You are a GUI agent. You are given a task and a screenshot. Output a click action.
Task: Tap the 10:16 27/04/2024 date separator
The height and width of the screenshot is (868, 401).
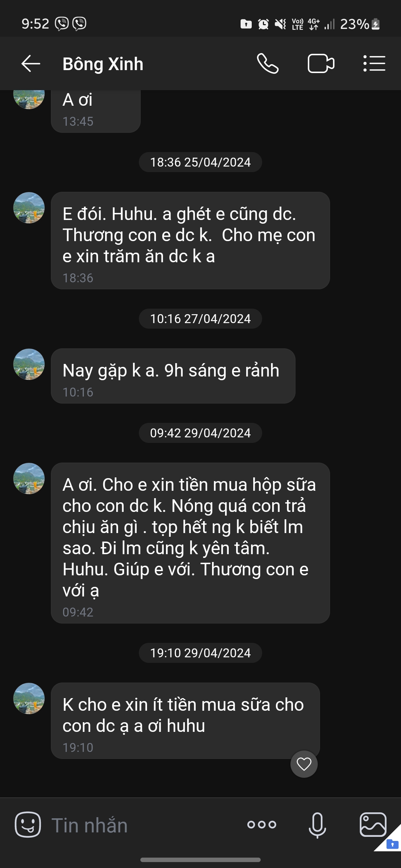[200, 319]
